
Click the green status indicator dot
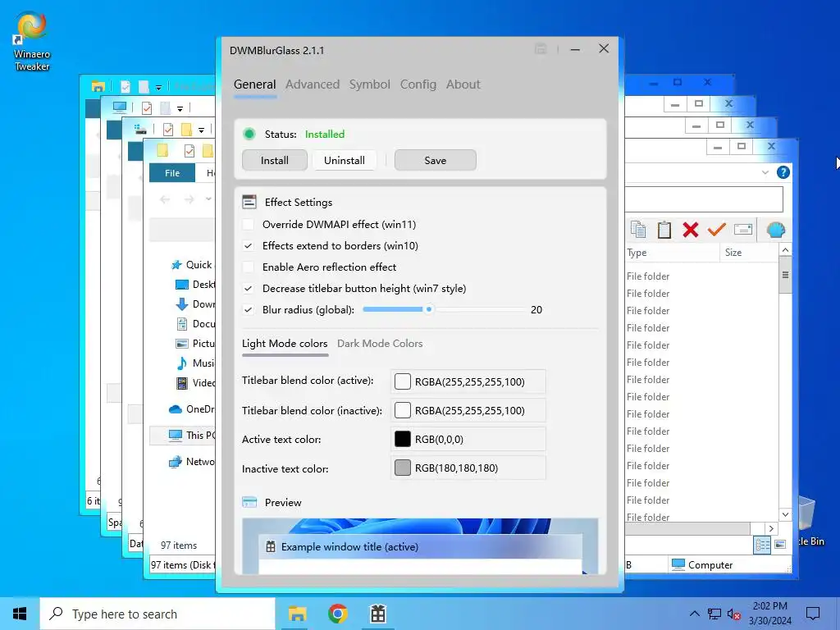(249, 134)
